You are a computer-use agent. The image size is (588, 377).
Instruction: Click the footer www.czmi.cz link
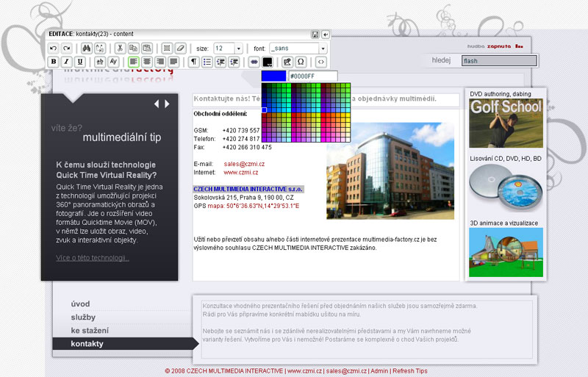(x=304, y=371)
